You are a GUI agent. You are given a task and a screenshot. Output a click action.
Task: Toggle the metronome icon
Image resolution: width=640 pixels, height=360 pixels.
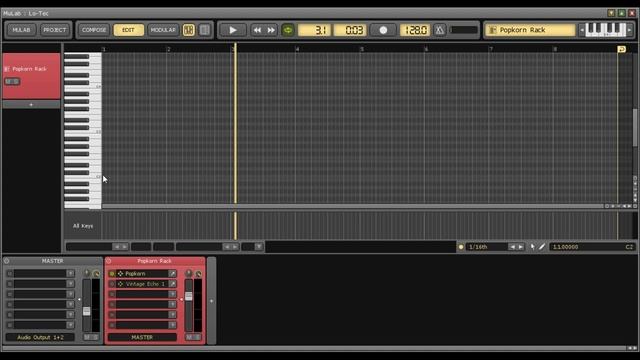click(x=440, y=30)
